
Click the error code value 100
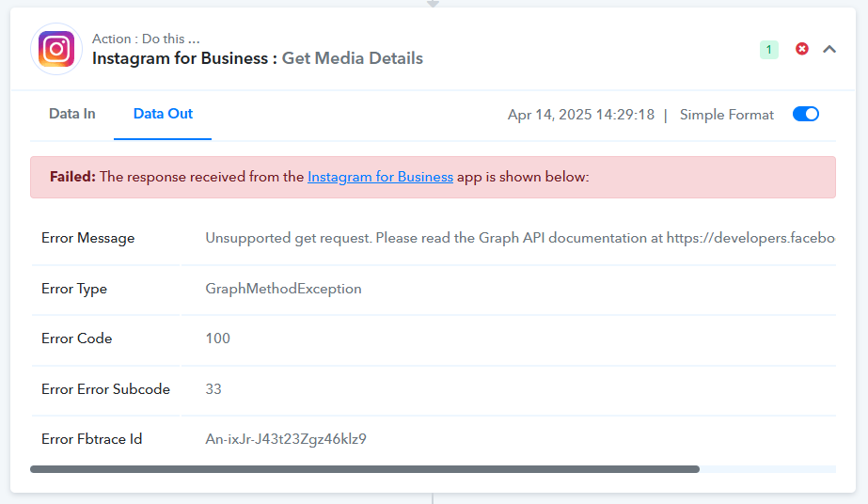[x=217, y=339]
